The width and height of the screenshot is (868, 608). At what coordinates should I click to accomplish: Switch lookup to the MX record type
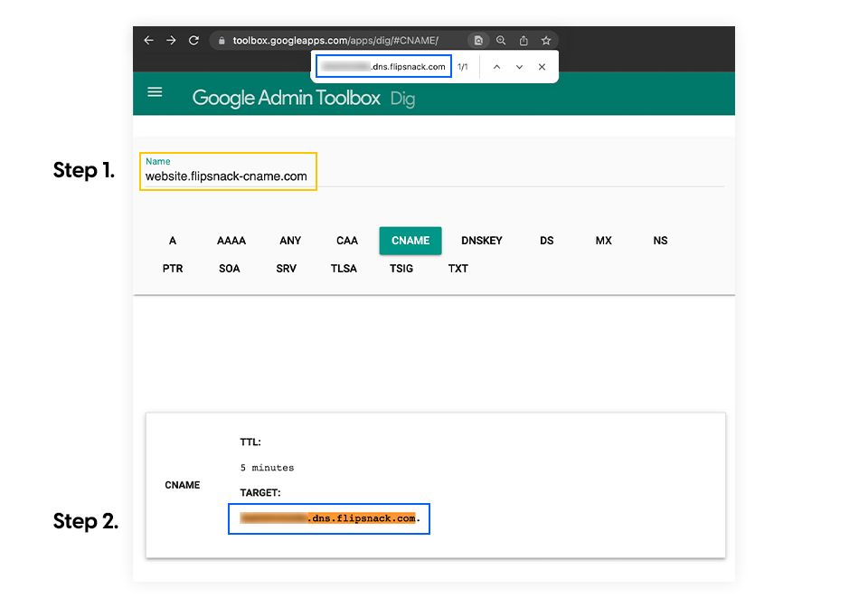pyautogui.click(x=603, y=241)
